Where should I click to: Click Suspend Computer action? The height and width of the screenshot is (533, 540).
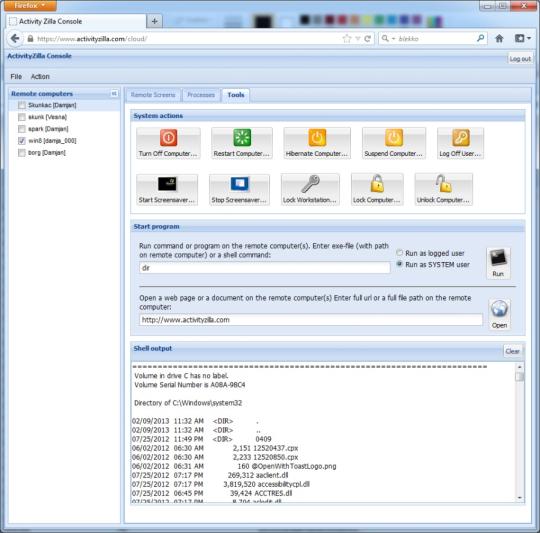(x=394, y=143)
